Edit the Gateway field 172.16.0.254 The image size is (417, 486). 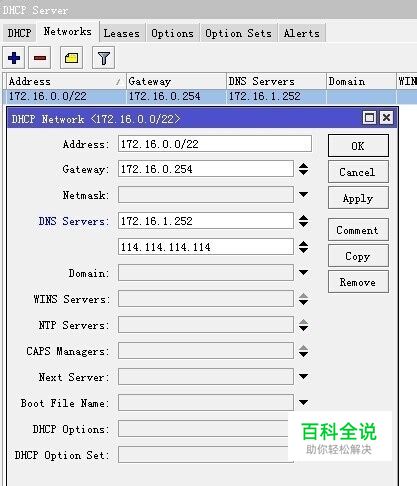point(206,169)
